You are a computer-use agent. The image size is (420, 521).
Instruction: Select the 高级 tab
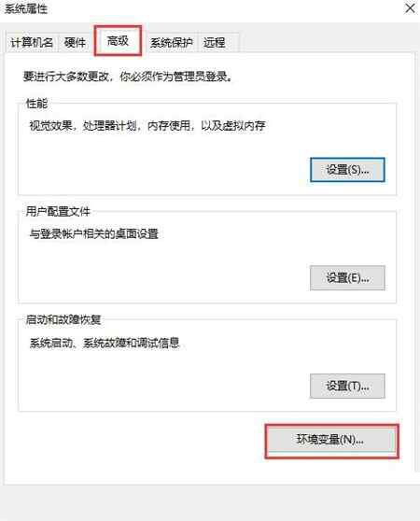118,41
